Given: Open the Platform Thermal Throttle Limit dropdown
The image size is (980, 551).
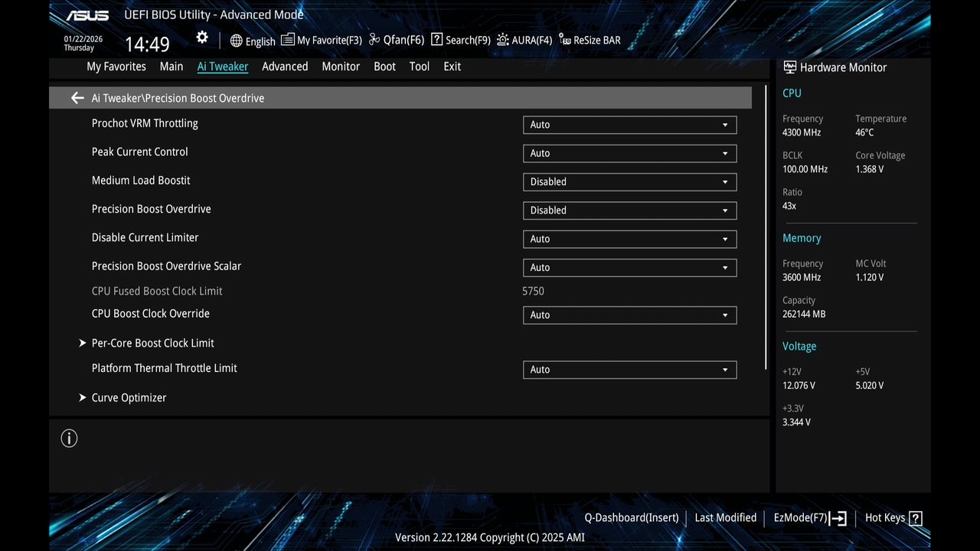Looking at the screenshot, I should (629, 370).
